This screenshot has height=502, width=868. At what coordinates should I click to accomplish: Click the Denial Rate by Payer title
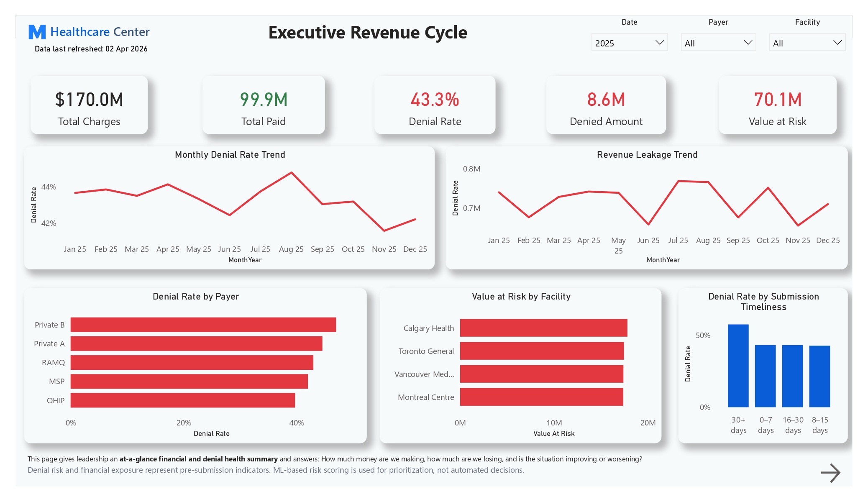[196, 297]
